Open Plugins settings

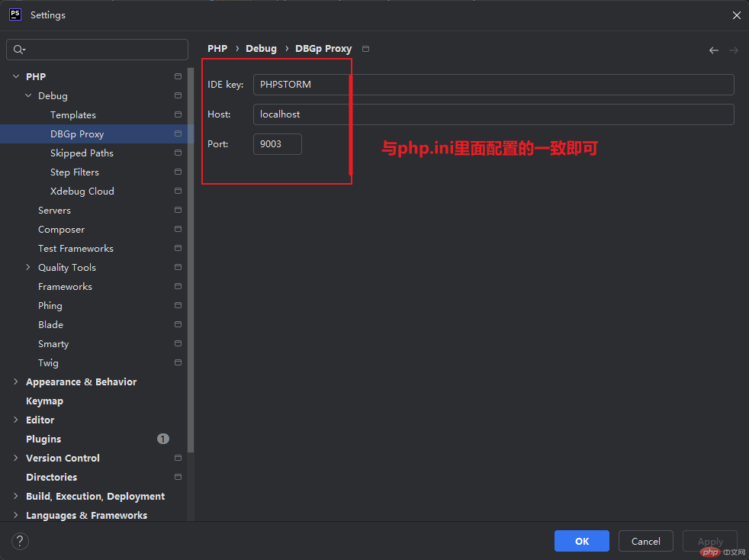43,439
